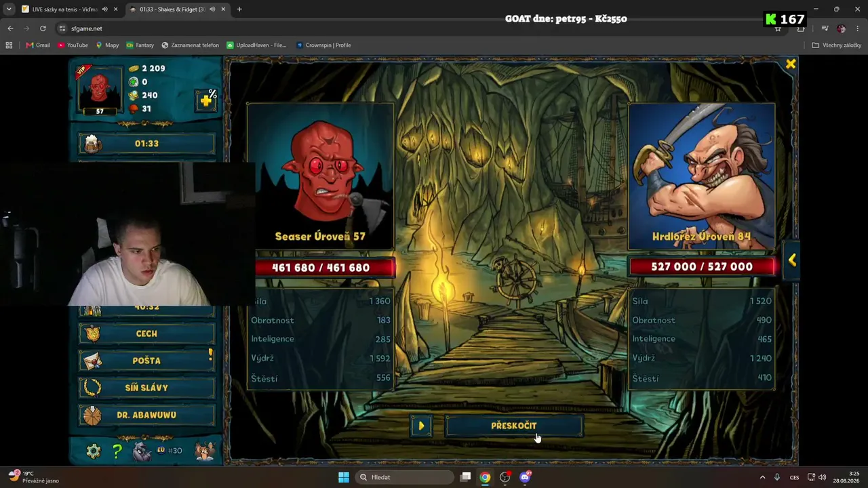868x488 pixels.
Task: Click the Hledat taskbar search box
Action: [x=406, y=477]
